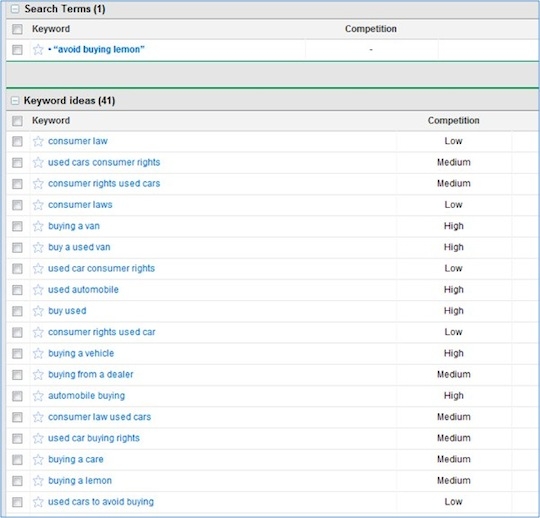Open the consumer law keyword link
Image resolution: width=540 pixels, height=518 pixels.
click(78, 141)
